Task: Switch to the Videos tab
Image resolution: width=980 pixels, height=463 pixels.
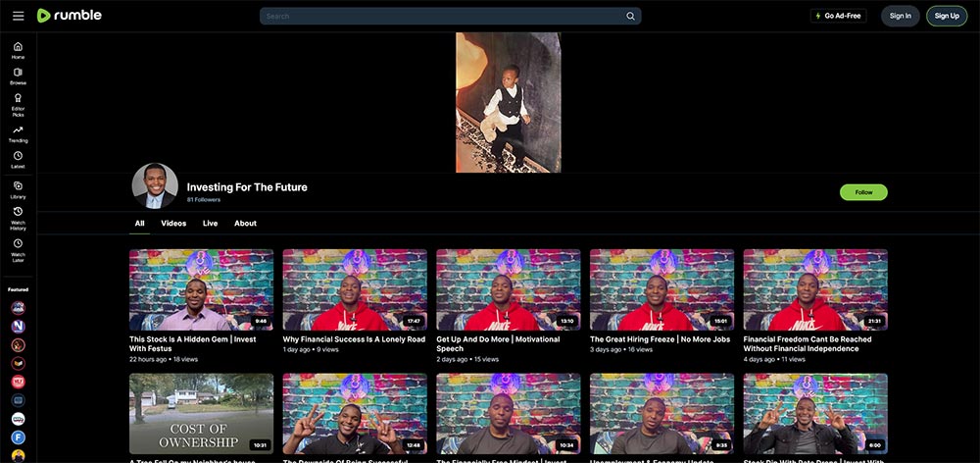Action: pos(173,224)
